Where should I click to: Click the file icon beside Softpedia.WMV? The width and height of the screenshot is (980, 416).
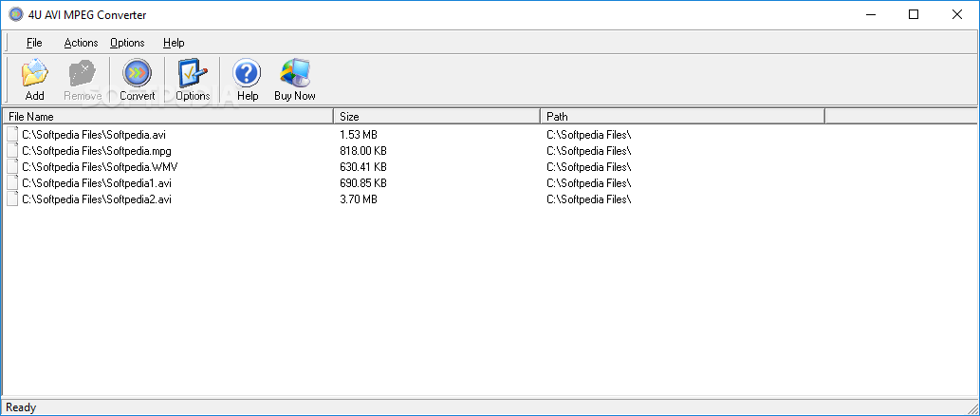12,167
